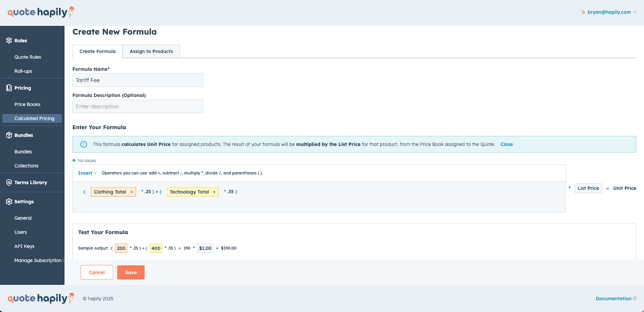Edit the Formula Name field

pyautogui.click(x=138, y=80)
